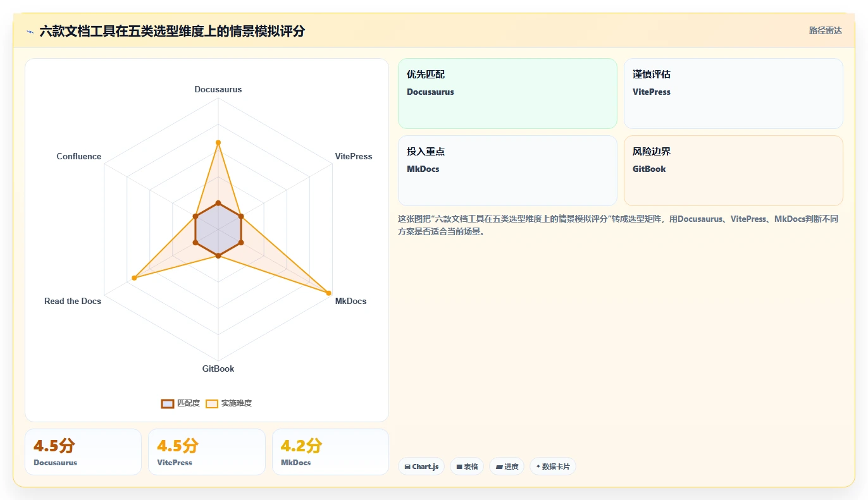
Task: Click the Chart.js chip icon
Action: pos(407,467)
